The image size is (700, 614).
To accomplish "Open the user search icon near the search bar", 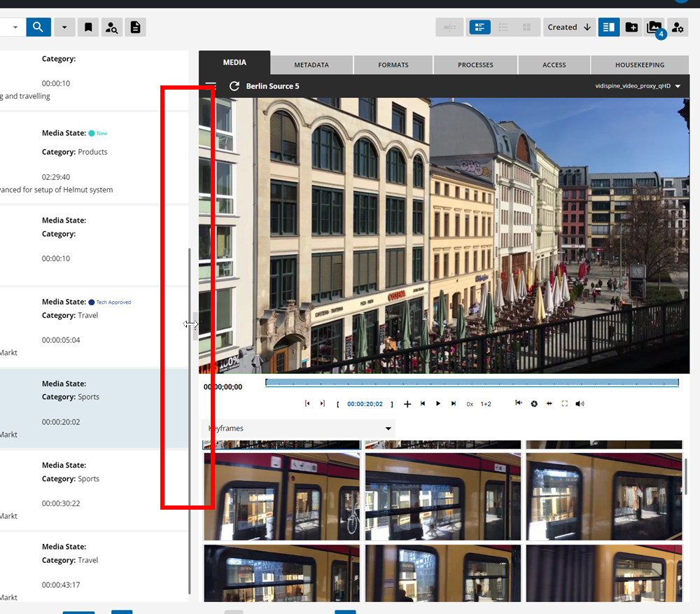I will click(x=112, y=27).
